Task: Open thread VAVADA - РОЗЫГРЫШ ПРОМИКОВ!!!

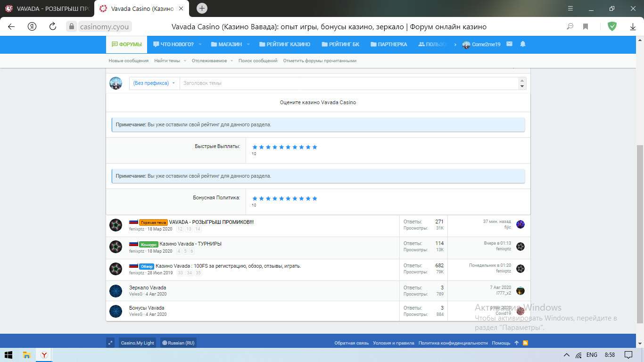Action: pyautogui.click(x=211, y=222)
